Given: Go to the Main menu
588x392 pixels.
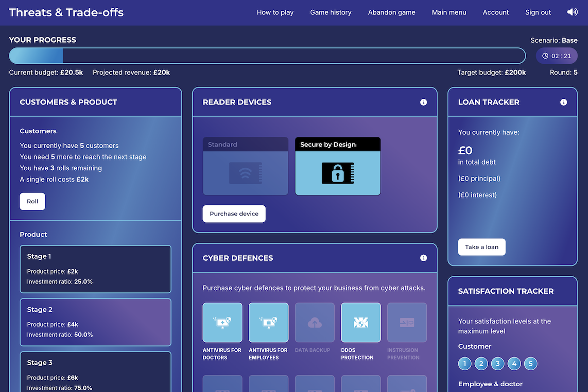Looking at the screenshot, I should [x=449, y=12].
